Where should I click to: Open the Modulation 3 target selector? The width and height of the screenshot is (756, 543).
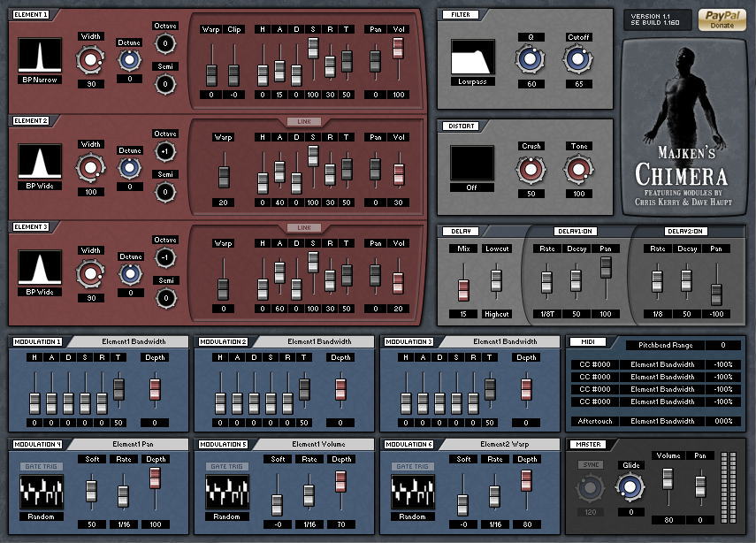pos(500,341)
